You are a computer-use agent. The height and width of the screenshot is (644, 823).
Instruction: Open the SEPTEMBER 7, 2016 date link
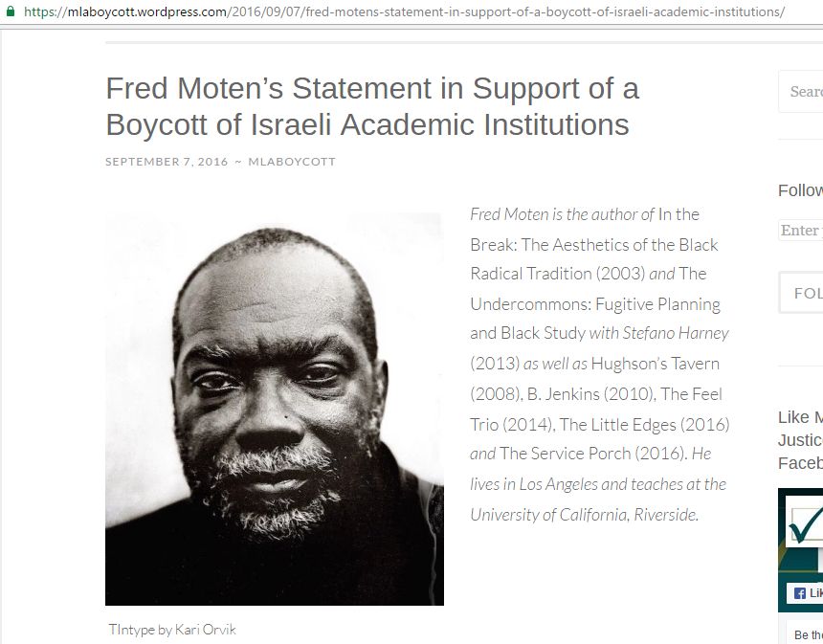click(x=166, y=162)
